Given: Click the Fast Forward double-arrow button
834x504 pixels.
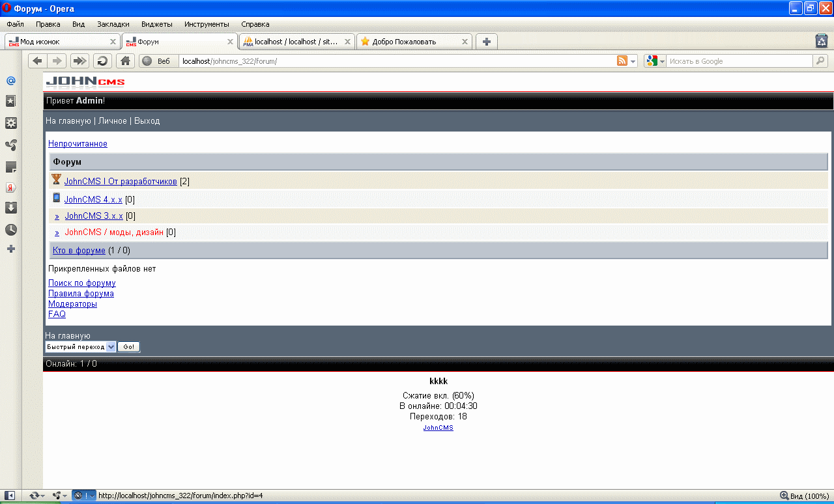Looking at the screenshot, I should [x=79, y=61].
